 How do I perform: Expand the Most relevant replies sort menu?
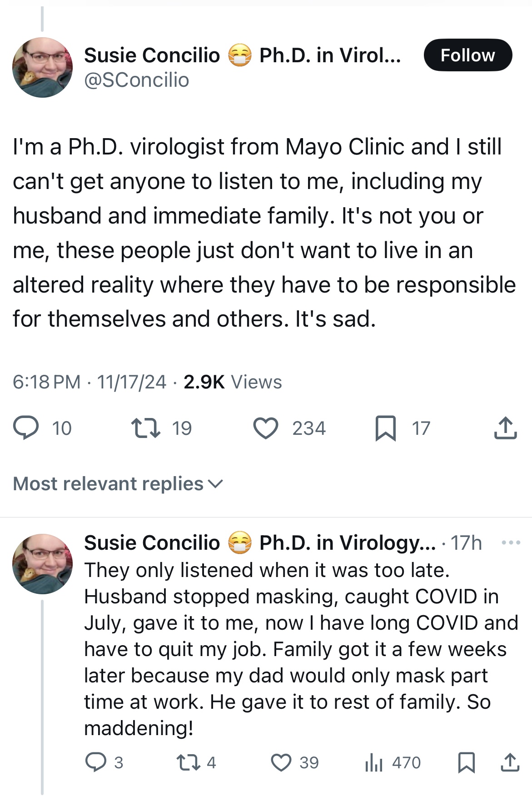click(118, 484)
